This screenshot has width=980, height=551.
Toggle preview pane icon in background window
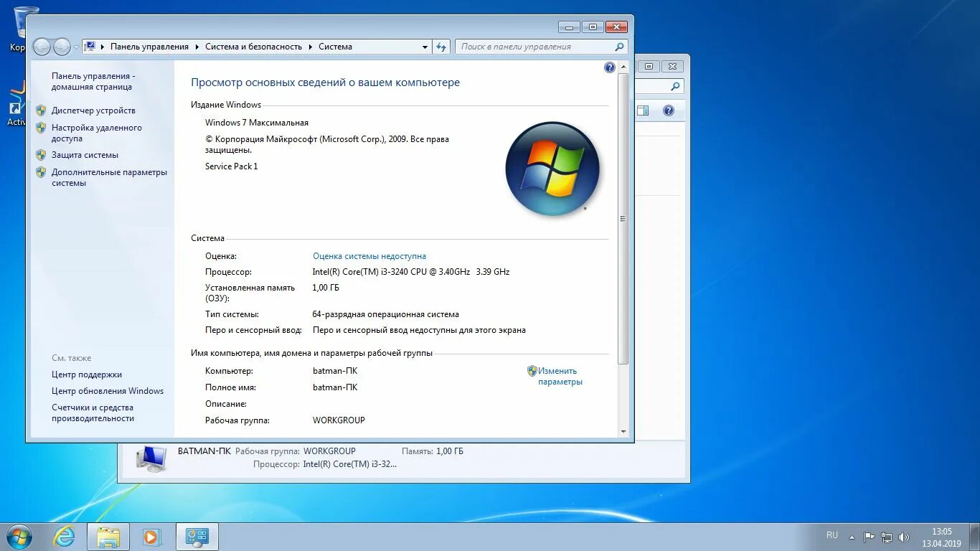click(x=643, y=110)
